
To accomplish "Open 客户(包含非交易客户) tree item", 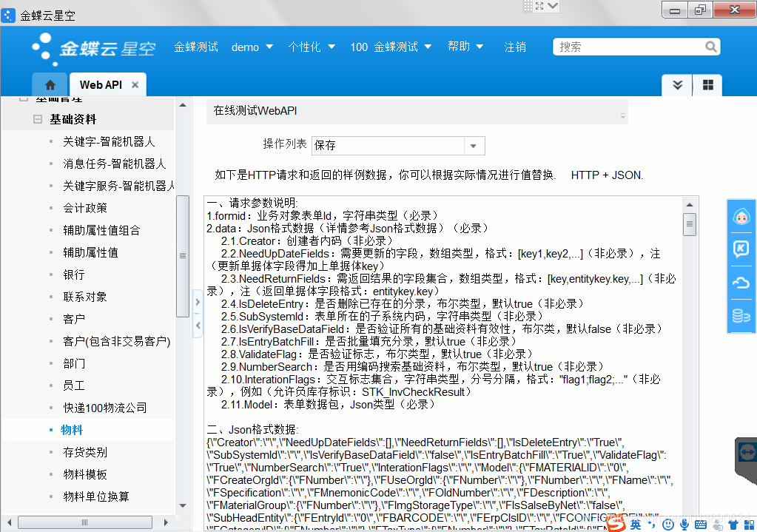I will point(117,341).
